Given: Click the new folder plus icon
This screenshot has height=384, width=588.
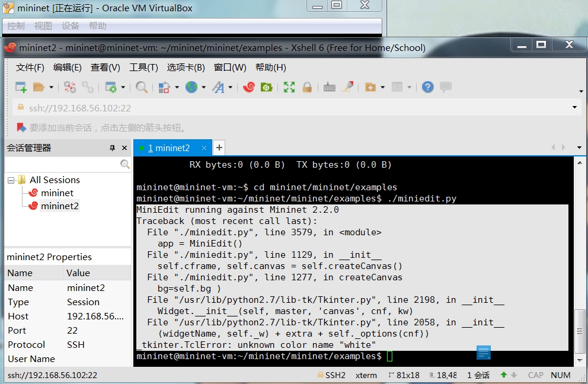Looking at the screenshot, I should (x=370, y=87).
